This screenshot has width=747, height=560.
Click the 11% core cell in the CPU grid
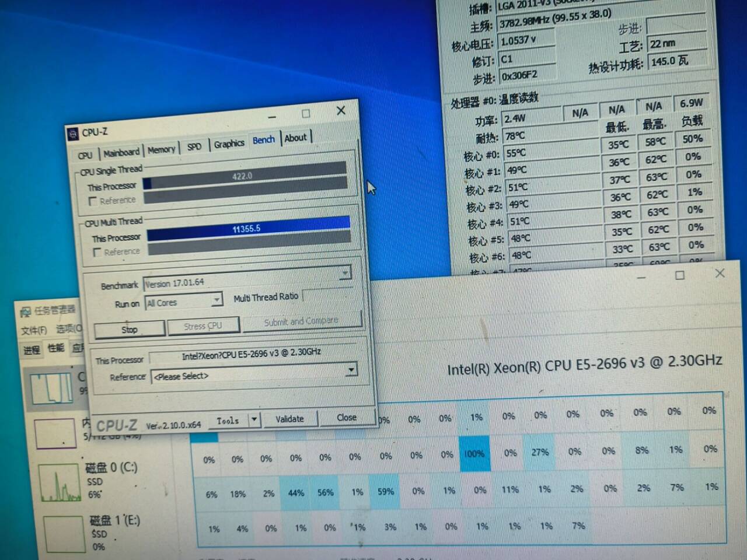pos(510,489)
